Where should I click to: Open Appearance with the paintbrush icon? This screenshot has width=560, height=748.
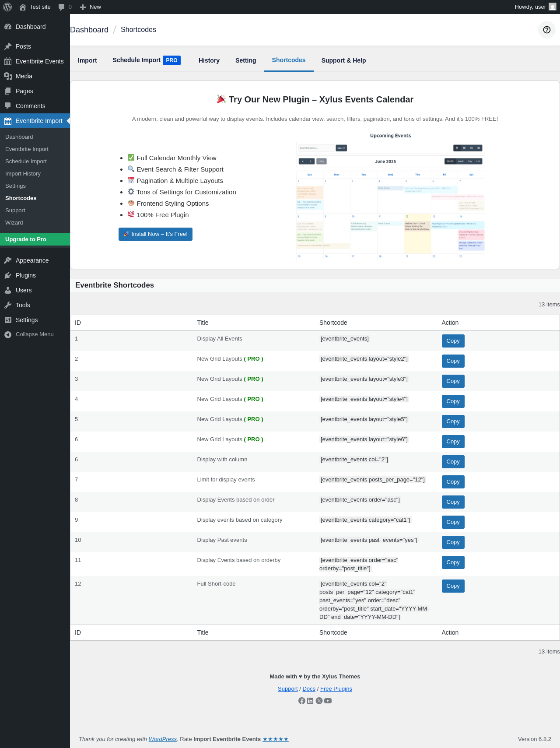pyautogui.click(x=35, y=260)
